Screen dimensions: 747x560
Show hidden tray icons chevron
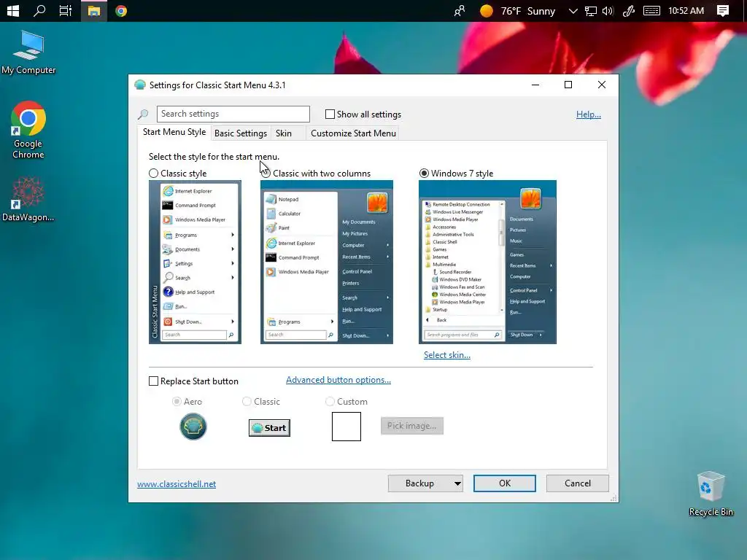pos(573,11)
